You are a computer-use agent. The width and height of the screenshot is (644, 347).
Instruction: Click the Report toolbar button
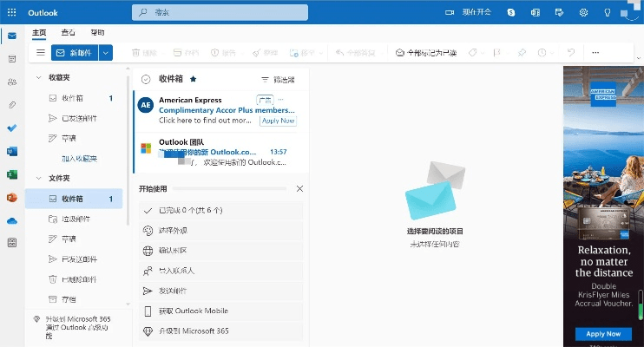click(223, 53)
